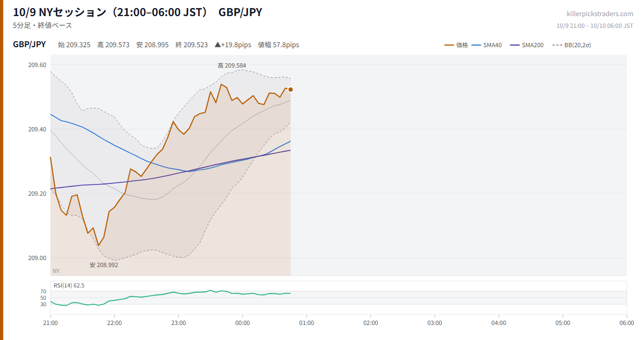Click the 00:00 time axis label
Screen dimensions: 644x340
pyautogui.click(x=243, y=323)
